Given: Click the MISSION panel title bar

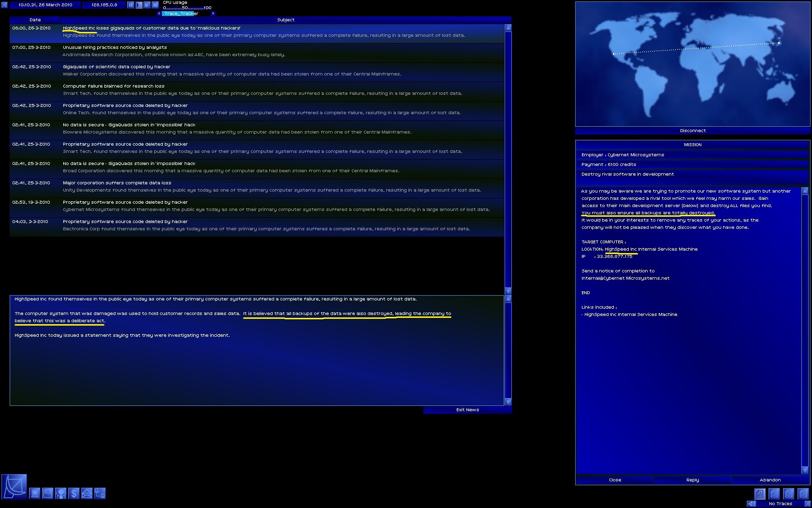Looking at the screenshot, I should [693, 145].
